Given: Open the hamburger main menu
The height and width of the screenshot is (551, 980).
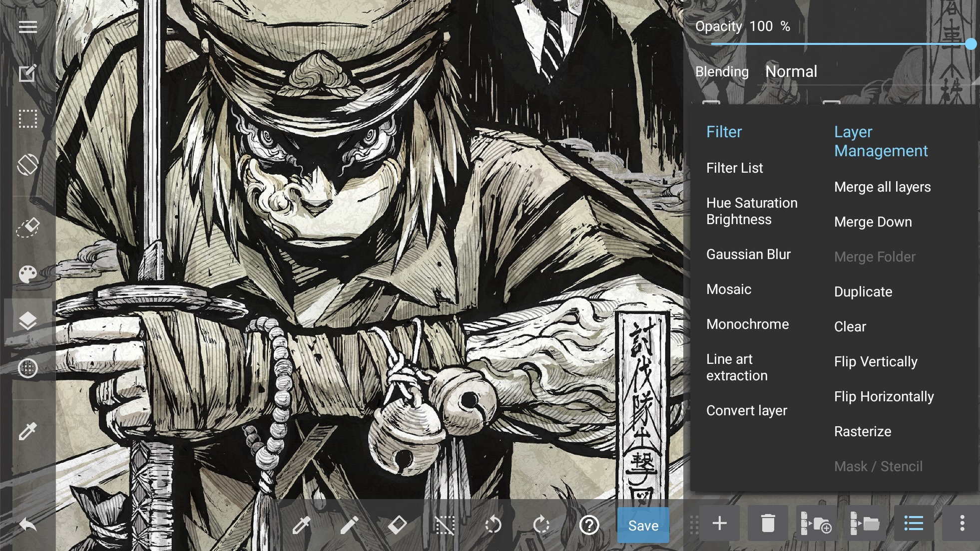Looking at the screenshot, I should click(x=27, y=27).
